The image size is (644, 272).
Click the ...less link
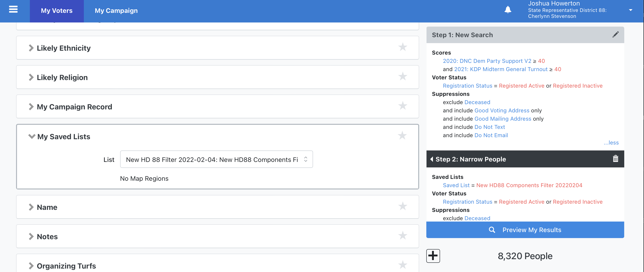611,143
